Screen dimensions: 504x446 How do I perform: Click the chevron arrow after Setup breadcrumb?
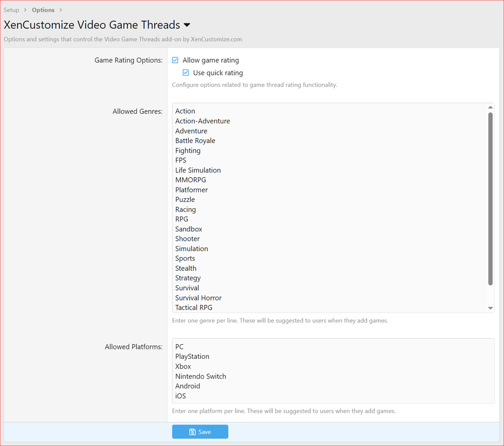coord(24,9)
